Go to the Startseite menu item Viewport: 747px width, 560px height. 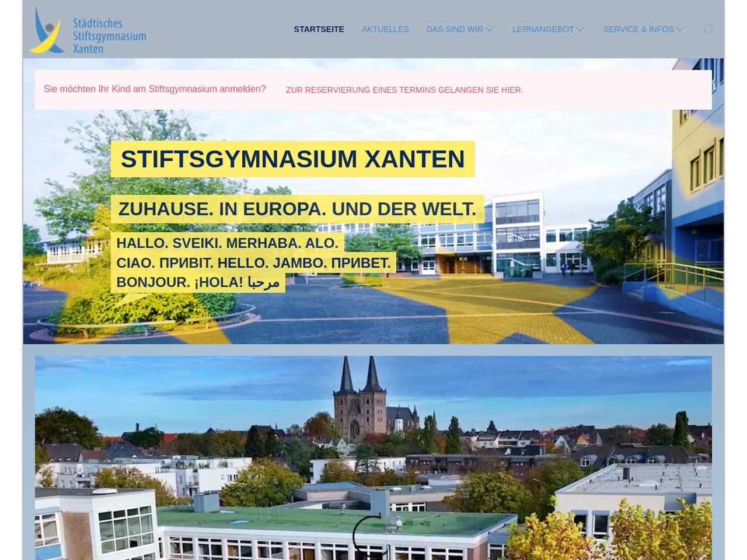(319, 29)
